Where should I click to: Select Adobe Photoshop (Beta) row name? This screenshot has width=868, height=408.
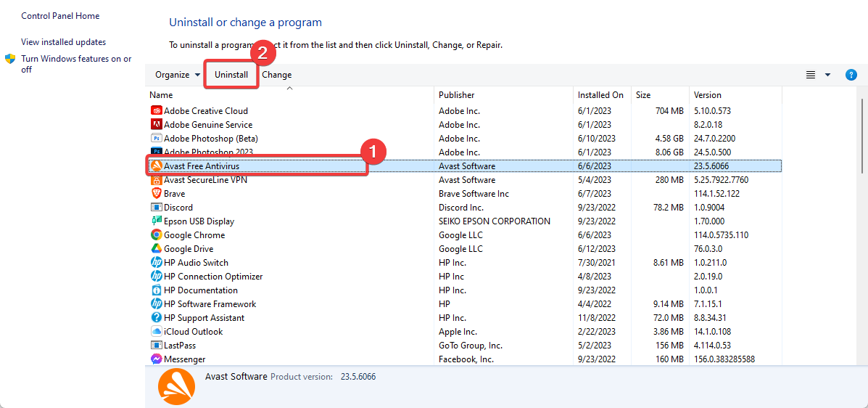pyautogui.click(x=211, y=139)
